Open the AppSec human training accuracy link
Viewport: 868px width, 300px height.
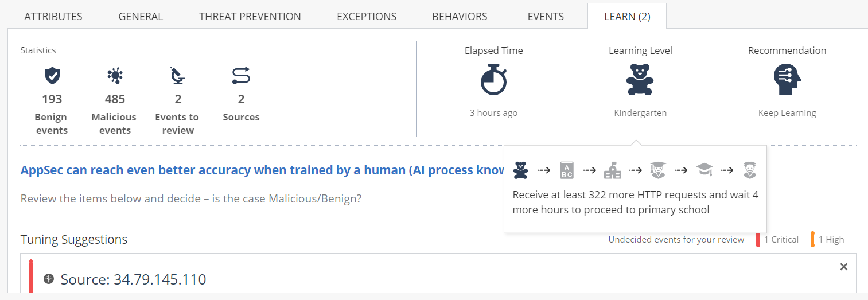click(x=262, y=170)
